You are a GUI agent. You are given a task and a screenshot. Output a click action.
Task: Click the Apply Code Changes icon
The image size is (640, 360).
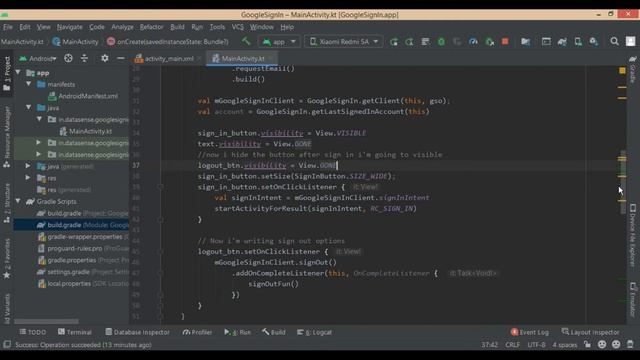425,42
